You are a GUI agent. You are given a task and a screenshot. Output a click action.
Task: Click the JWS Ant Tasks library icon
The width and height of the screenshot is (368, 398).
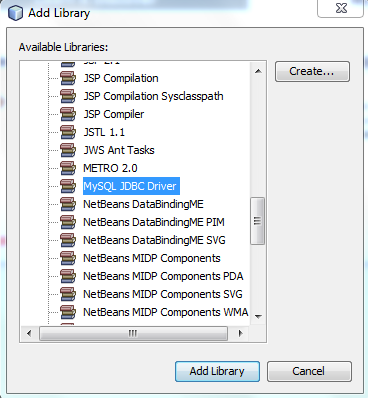(x=68, y=150)
